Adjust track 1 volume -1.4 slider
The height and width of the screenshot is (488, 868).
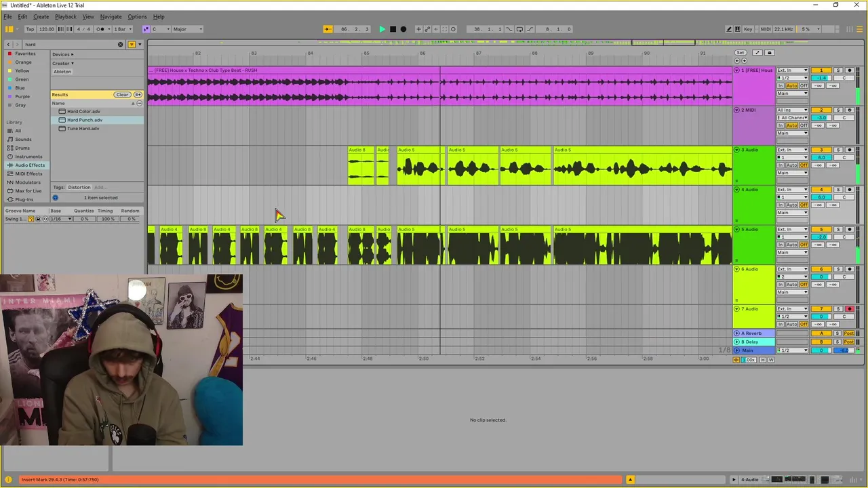[821, 78]
